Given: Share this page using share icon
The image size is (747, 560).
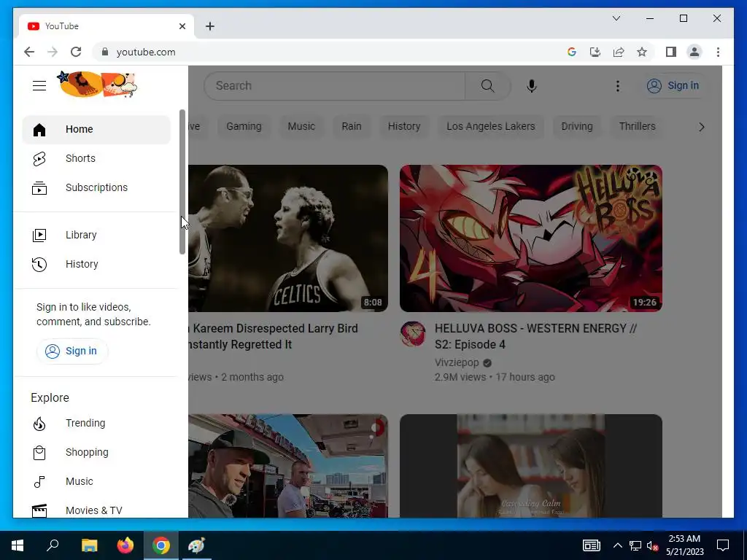Looking at the screenshot, I should coord(619,52).
